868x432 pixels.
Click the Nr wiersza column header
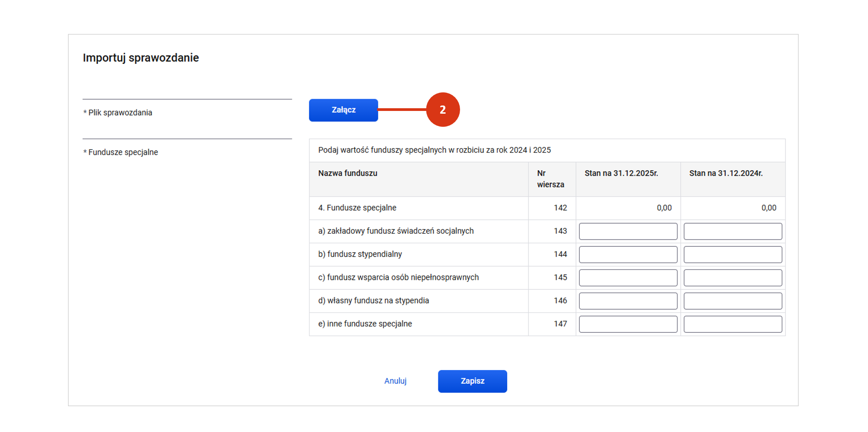coord(551,179)
